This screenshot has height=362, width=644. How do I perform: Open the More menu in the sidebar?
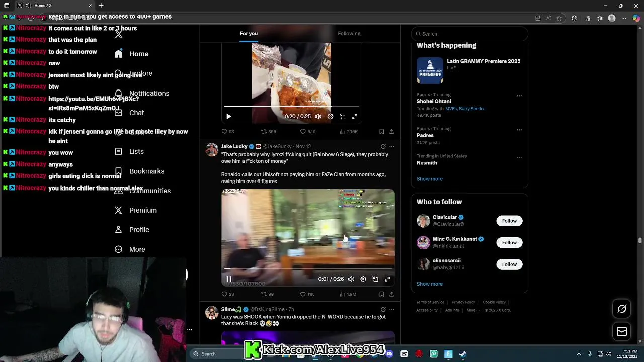pyautogui.click(x=129, y=249)
